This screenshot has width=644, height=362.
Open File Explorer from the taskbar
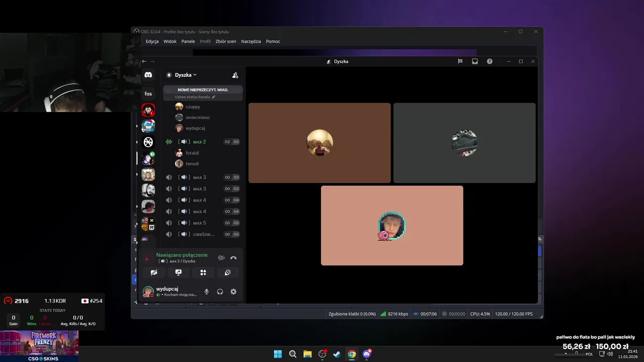[307, 354]
